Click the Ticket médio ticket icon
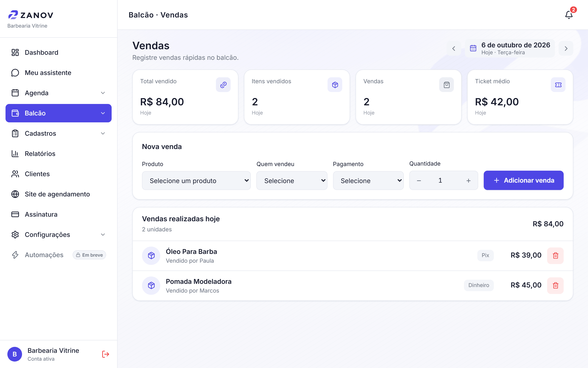 pyautogui.click(x=558, y=85)
